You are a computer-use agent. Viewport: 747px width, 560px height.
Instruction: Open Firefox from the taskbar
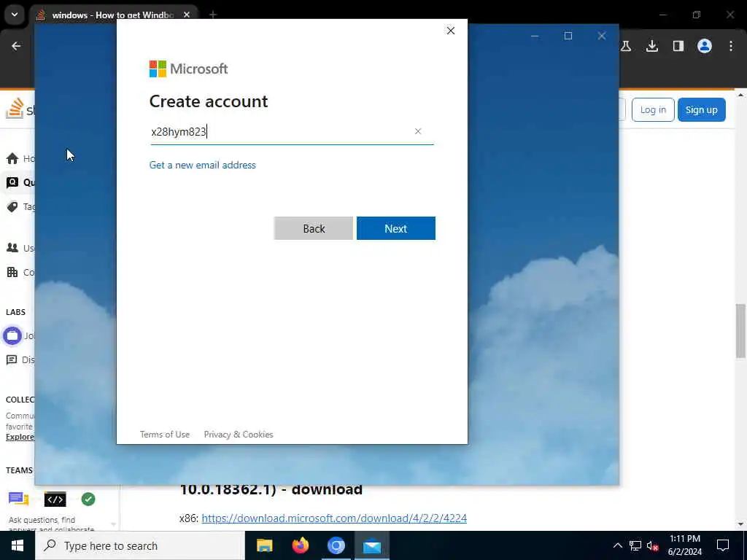(x=300, y=545)
